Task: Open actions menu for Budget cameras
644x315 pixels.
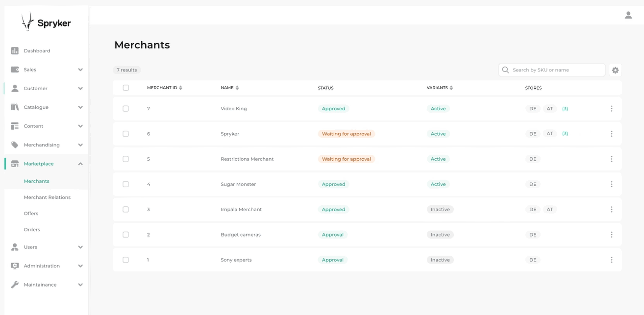Action: tap(612, 235)
